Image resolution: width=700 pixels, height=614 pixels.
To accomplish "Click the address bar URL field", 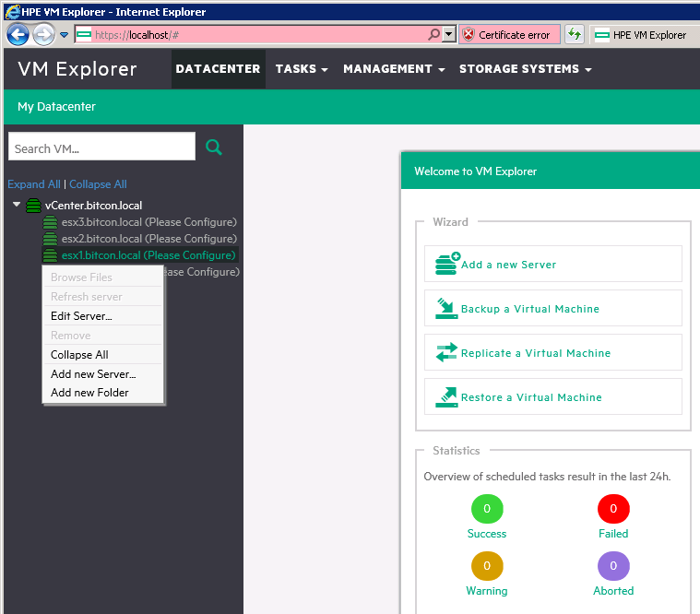I will (x=259, y=35).
